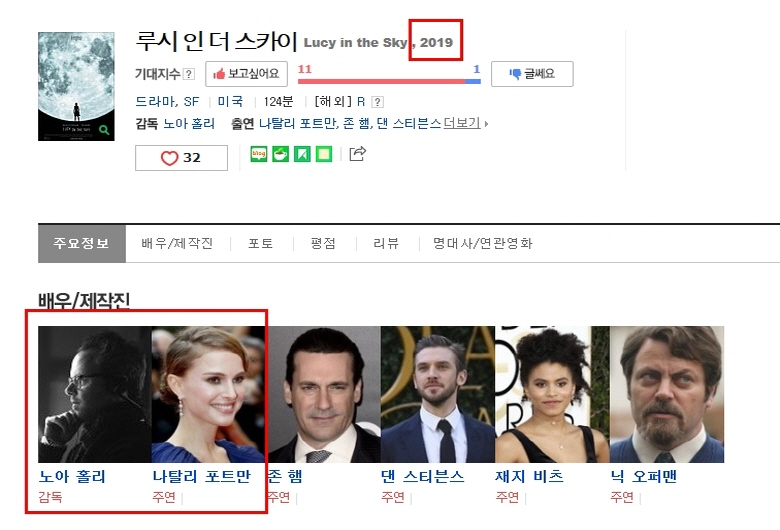
Task: Share to Naver blog icon
Action: point(258,154)
